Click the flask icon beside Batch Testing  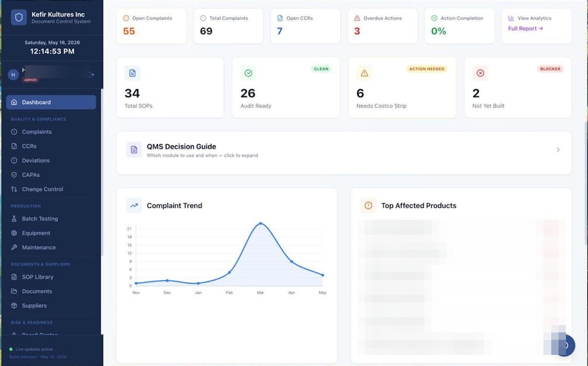coord(14,219)
